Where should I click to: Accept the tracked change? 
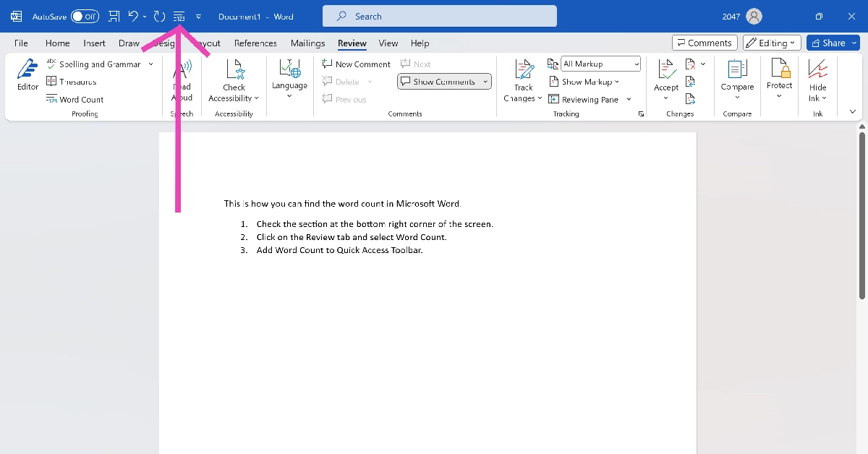point(666,75)
